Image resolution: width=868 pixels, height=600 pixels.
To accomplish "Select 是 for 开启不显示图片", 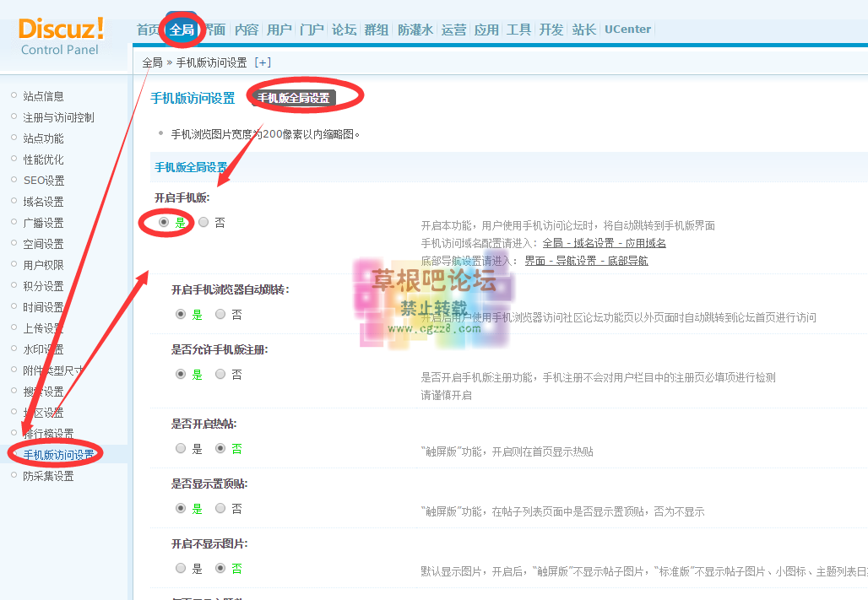I will (180, 568).
